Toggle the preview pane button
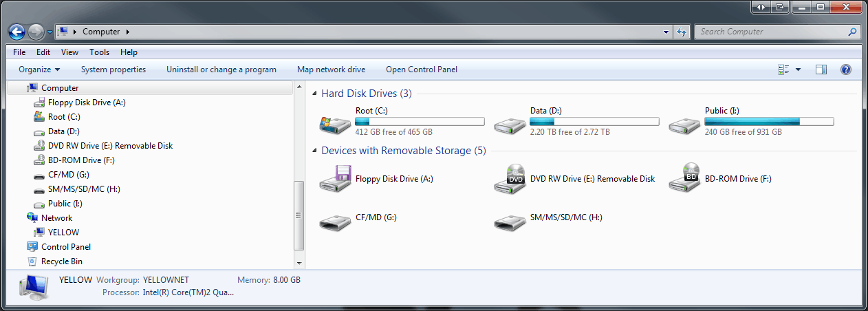Screen dimensions: 868x311 [821, 69]
